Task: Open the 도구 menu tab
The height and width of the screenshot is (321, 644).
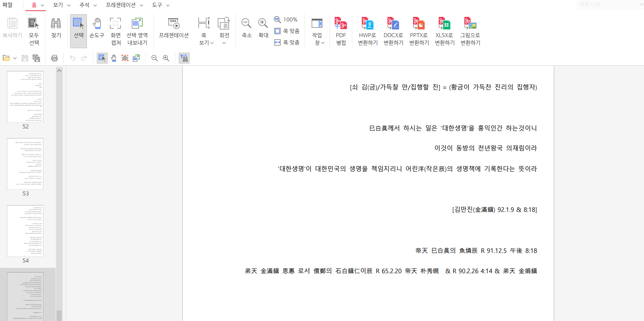Action: [x=161, y=5]
